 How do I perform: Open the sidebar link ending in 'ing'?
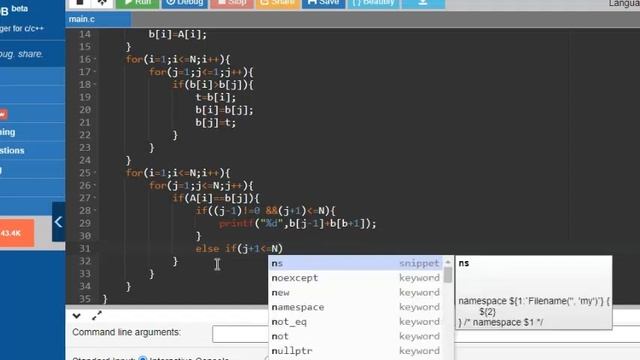(x=7, y=132)
